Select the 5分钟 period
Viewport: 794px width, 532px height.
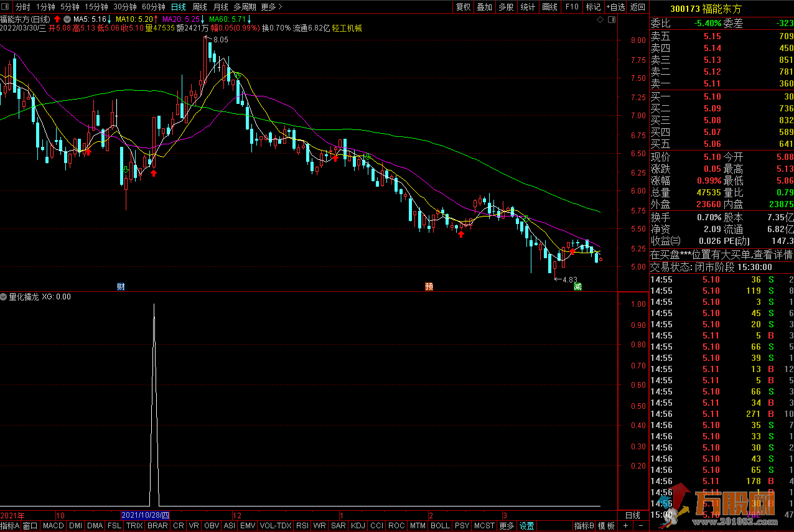70,7
